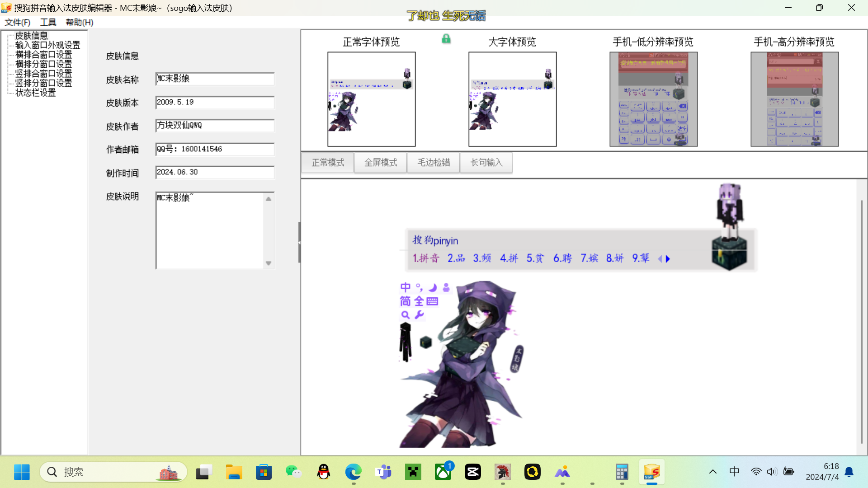
Task: Click the 作者邮箱 input field
Action: [215, 149]
